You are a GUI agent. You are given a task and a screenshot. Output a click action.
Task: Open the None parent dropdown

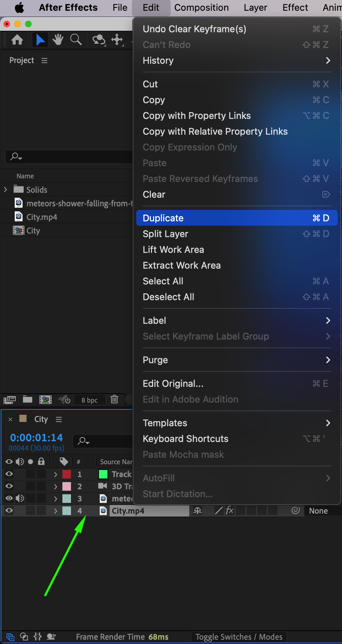coord(318,511)
